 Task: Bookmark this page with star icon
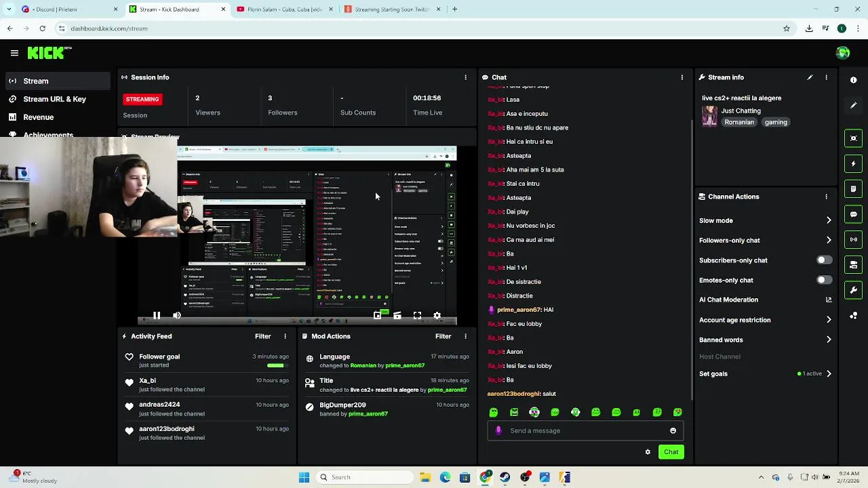tap(787, 28)
